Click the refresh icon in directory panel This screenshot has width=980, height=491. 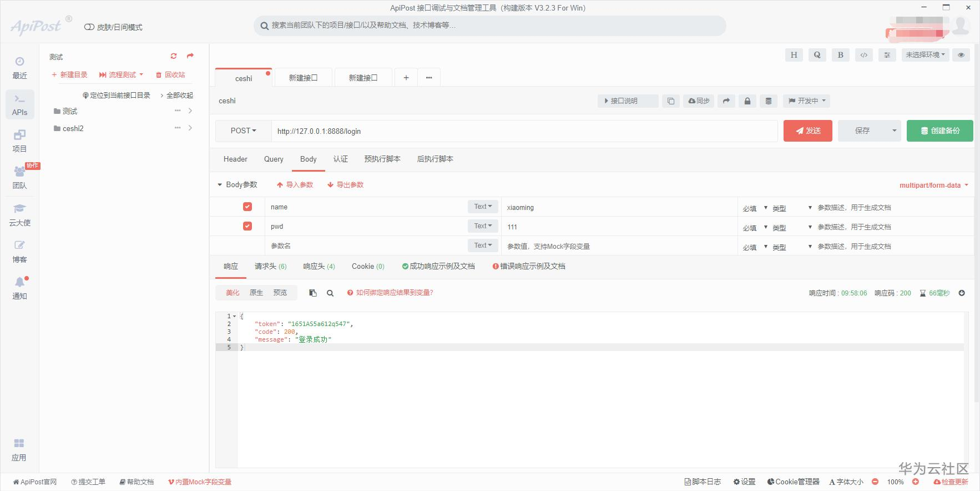pyautogui.click(x=174, y=56)
